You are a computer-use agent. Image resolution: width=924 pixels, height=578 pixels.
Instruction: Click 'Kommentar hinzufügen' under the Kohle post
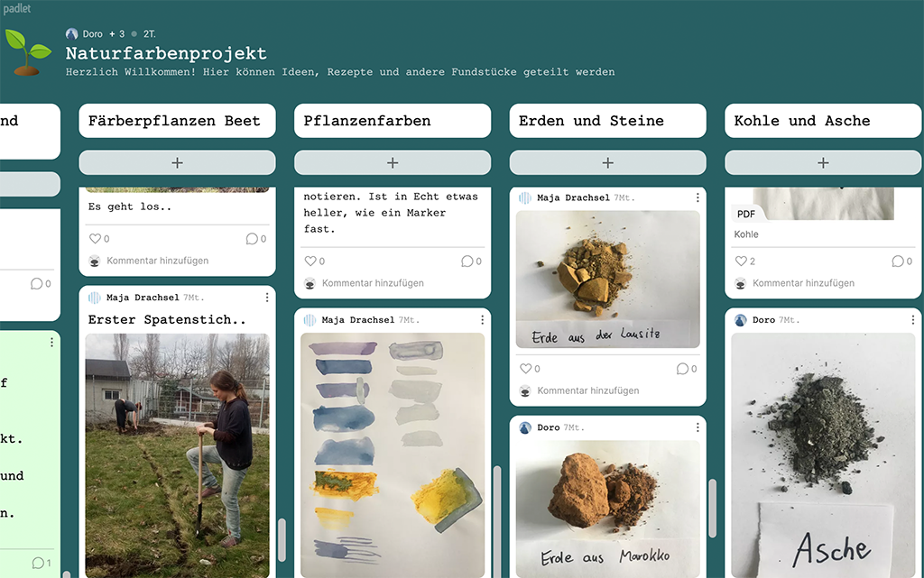point(803,283)
